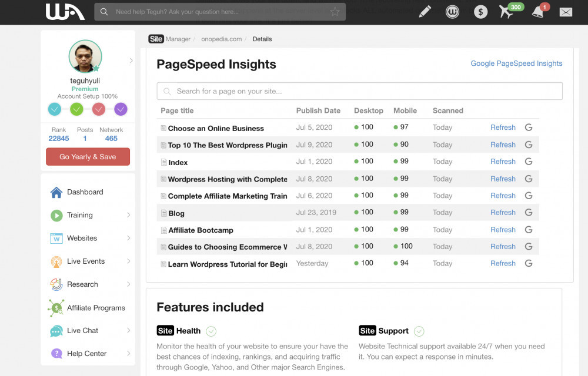Click Google icon for Choose an Online Business
588x376 pixels.
[529, 127]
